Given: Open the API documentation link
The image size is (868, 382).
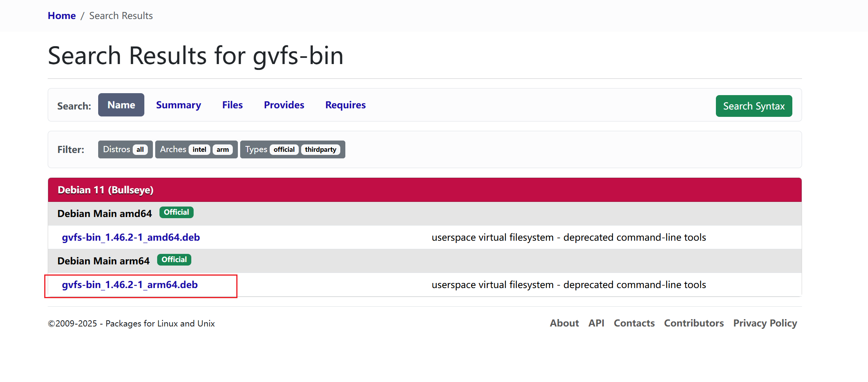Looking at the screenshot, I should (x=596, y=323).
